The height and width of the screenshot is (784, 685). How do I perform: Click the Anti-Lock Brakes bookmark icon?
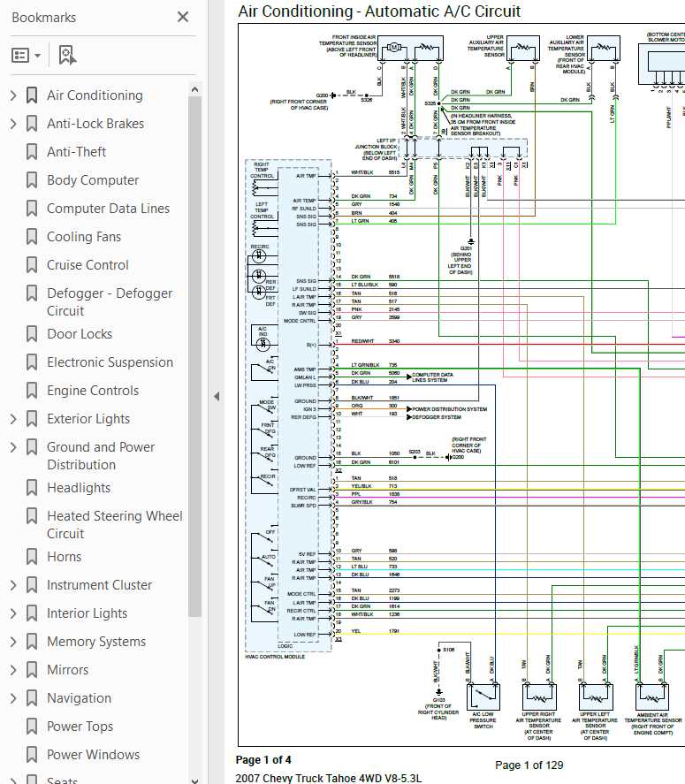pyautogui.click(x=32, y=124)
